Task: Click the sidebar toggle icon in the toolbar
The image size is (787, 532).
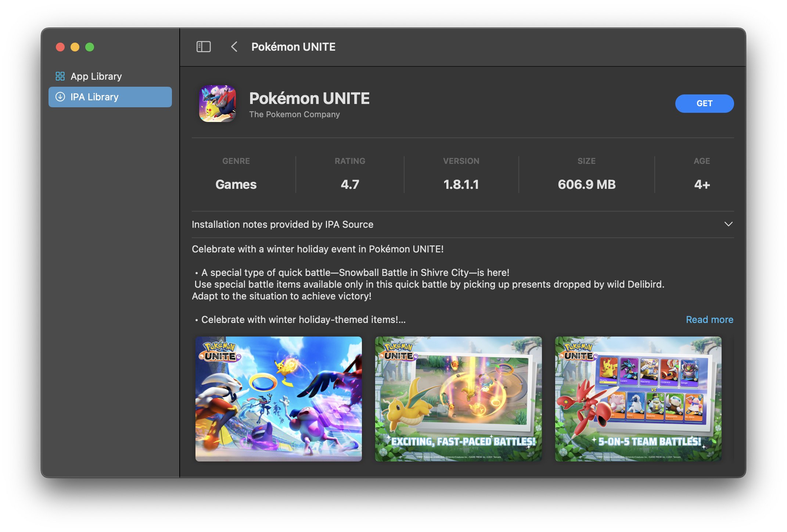Action: [x=204, y=47]
